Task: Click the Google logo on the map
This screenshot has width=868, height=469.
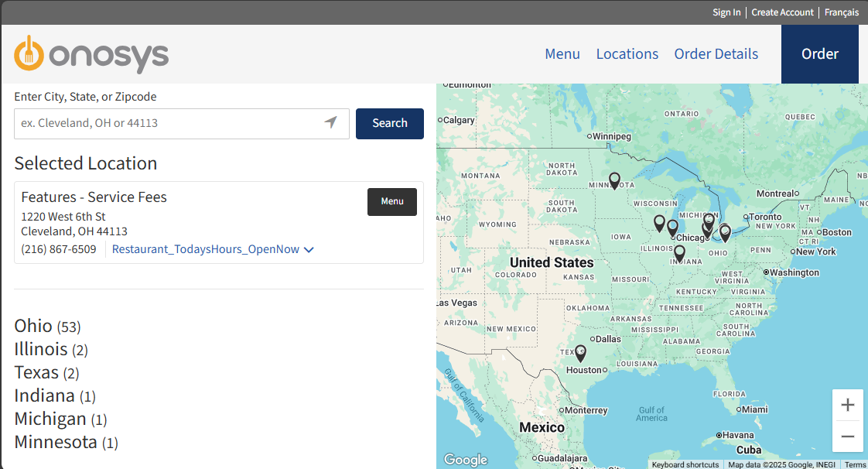Action: tap(465, 459)
